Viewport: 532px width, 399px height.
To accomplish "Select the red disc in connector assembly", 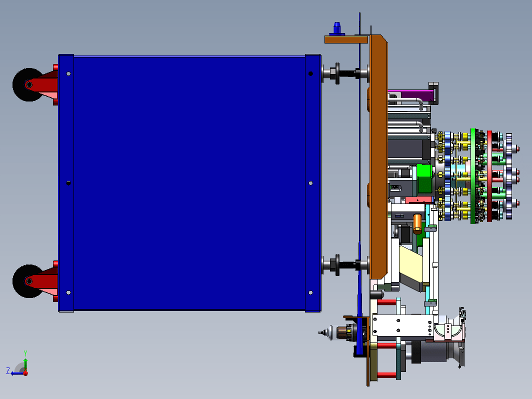I will pyautogui.click(x=489, y=176).
